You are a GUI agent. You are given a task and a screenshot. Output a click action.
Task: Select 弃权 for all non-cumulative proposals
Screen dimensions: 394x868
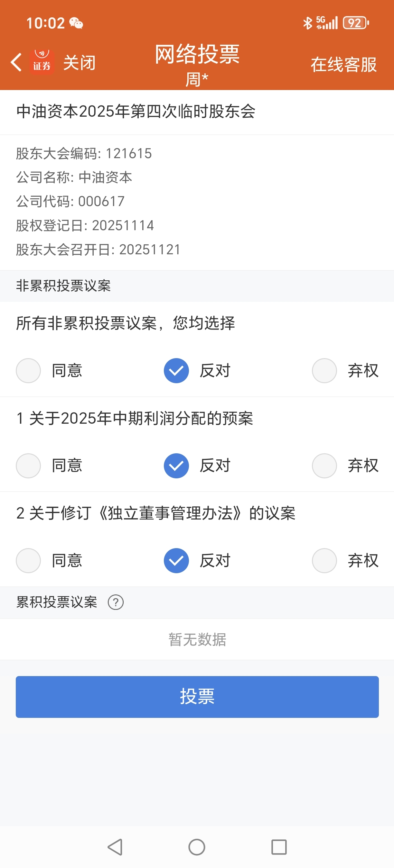coord(324,371)
